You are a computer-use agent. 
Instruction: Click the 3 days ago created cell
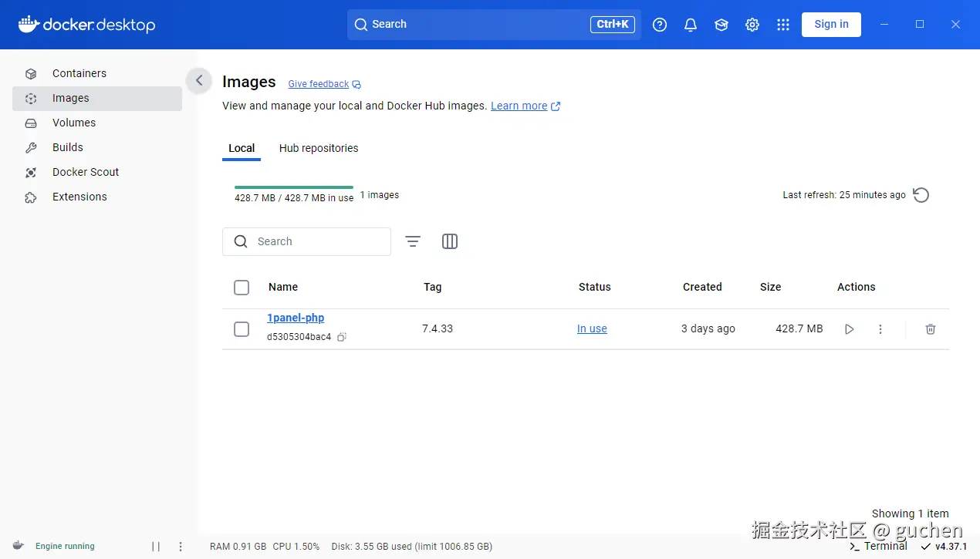coord(708,328)
